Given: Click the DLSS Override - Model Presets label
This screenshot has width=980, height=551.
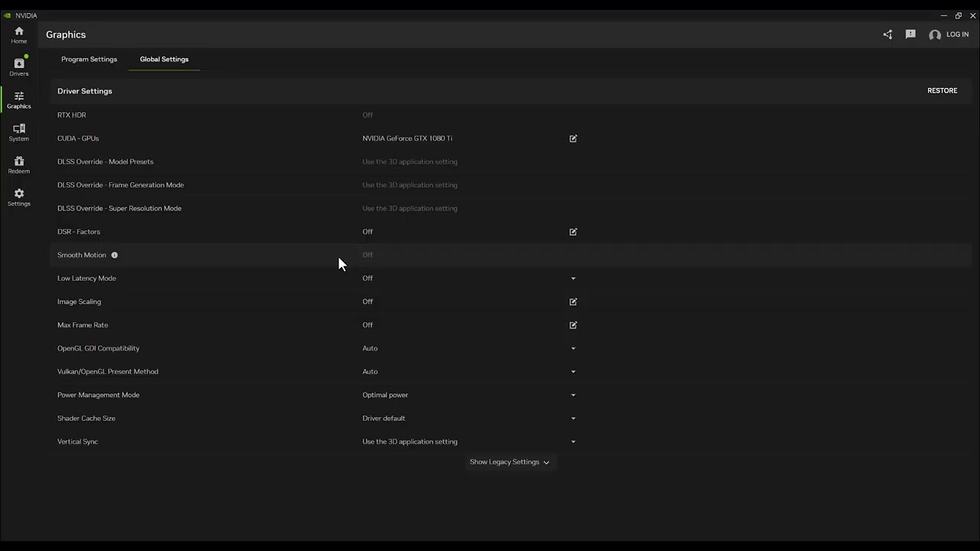Looking at the screenshot, I should (x=106, y=161).
